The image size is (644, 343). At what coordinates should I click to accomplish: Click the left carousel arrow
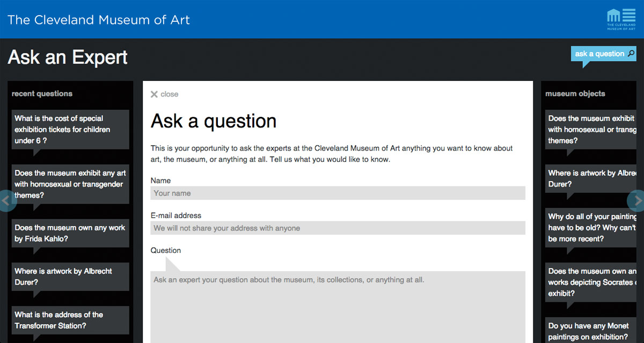click(7, 201)
